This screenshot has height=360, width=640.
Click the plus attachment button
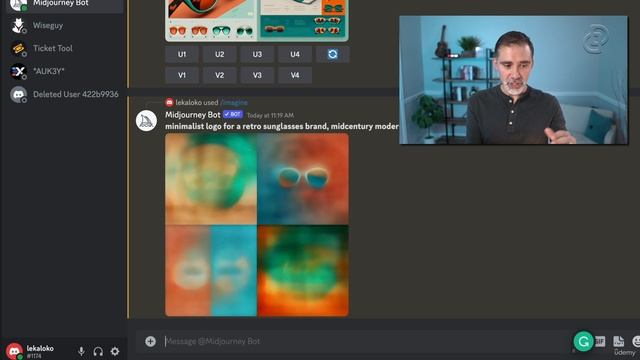pyautogui.click(x=150, y=341)
